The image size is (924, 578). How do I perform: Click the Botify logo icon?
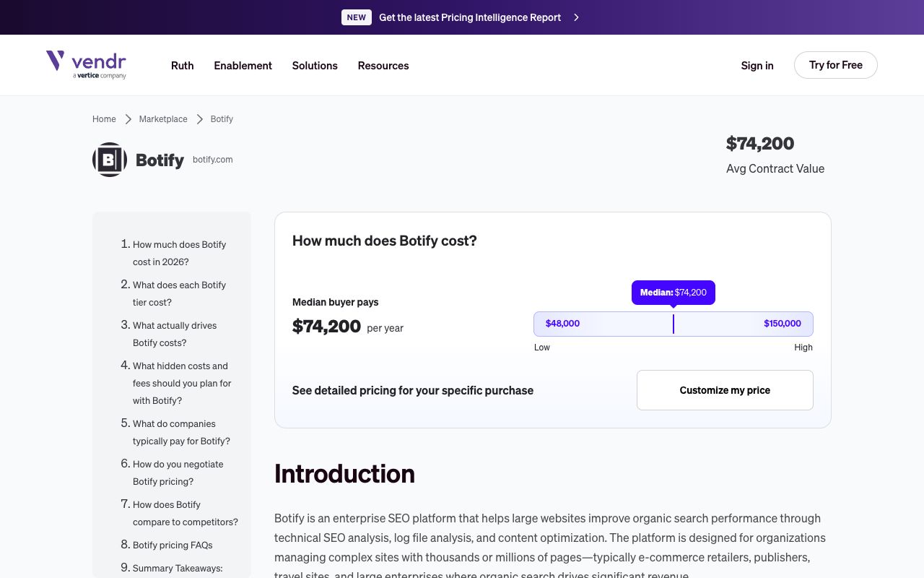[110, 160]
